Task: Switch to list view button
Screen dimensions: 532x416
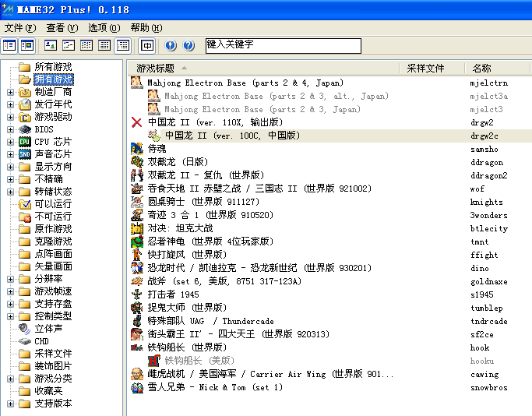Action: [86, 45]
